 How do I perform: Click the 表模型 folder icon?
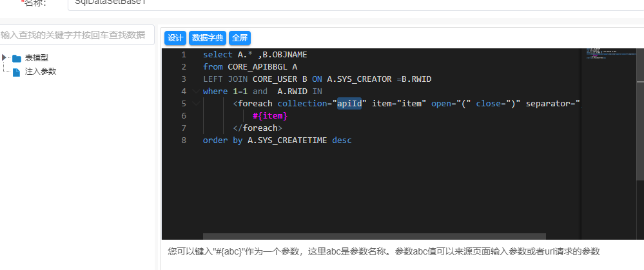click(x=17, y=59)
